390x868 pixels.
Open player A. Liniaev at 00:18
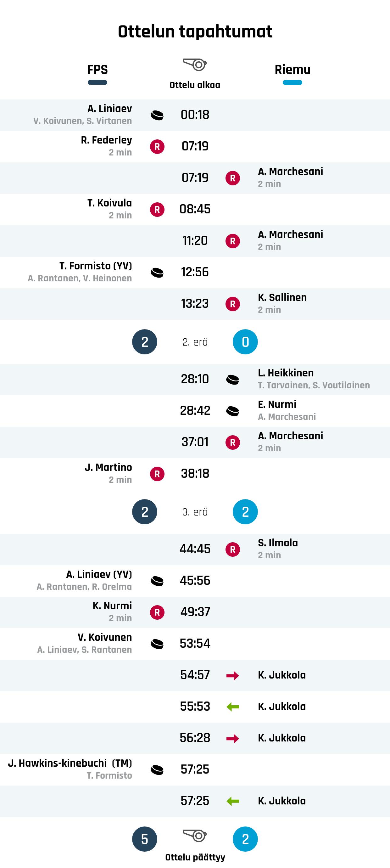pos(109,109)
